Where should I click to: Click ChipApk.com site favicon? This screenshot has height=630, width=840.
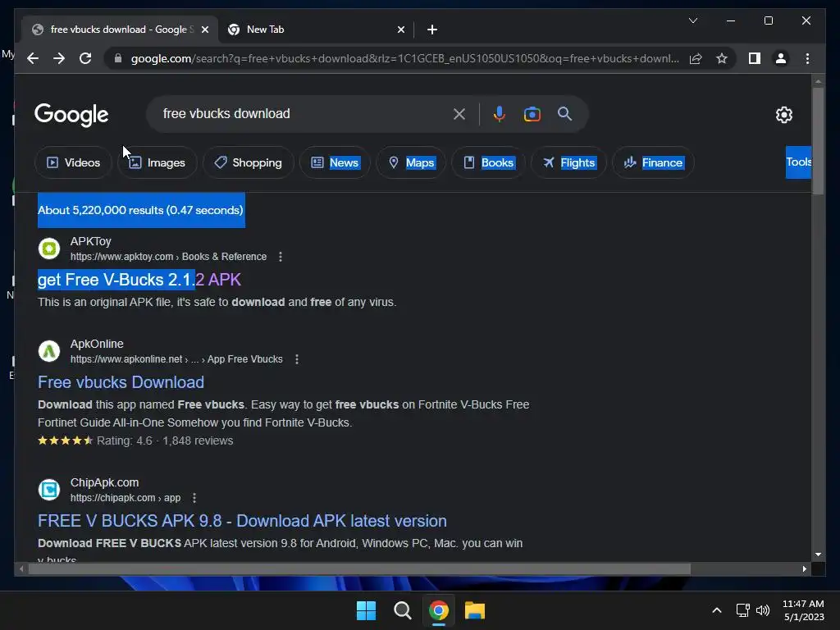[x=49, y=490]
